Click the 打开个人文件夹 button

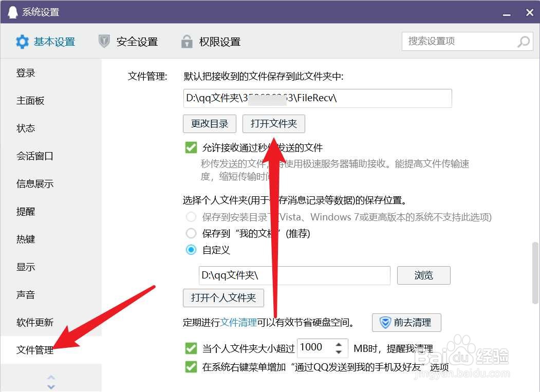point(223,297)
